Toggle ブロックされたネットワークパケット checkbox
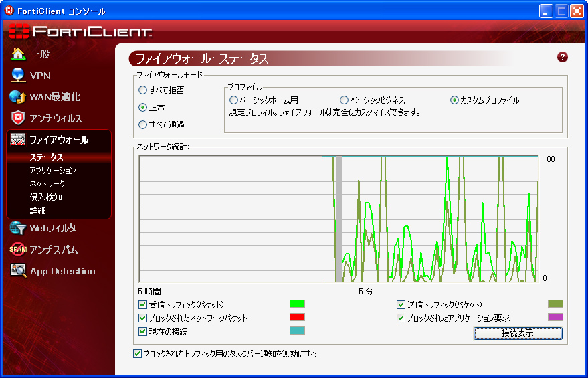Viewport: 588px width, 378px height. pos(142,318)
